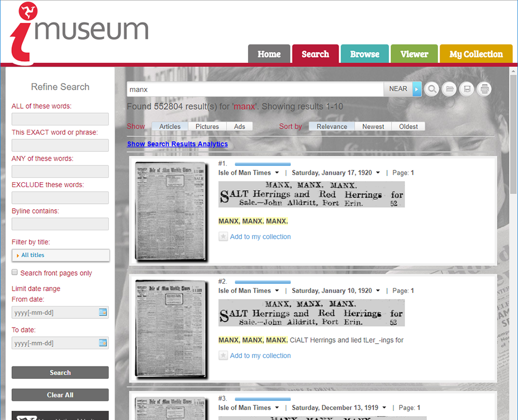The width and height of the screenshot is (518, 420).
Task: Switch to the Browse tab
Action: [364, 54]
